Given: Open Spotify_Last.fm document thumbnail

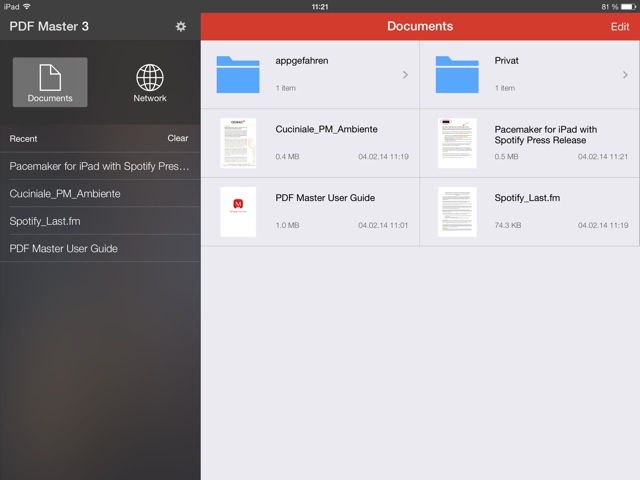Looking at the screenshot, I should [x=457, y=211].
